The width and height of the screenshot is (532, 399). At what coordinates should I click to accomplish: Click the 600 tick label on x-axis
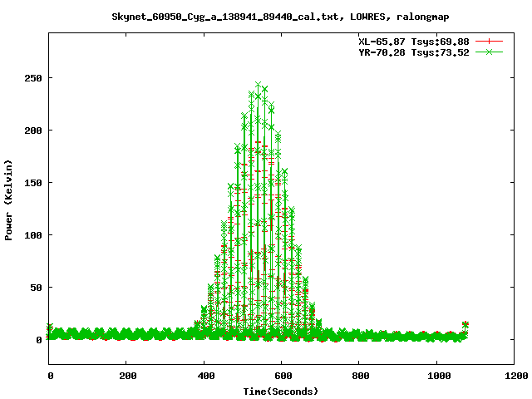click(x=281, y=376)
